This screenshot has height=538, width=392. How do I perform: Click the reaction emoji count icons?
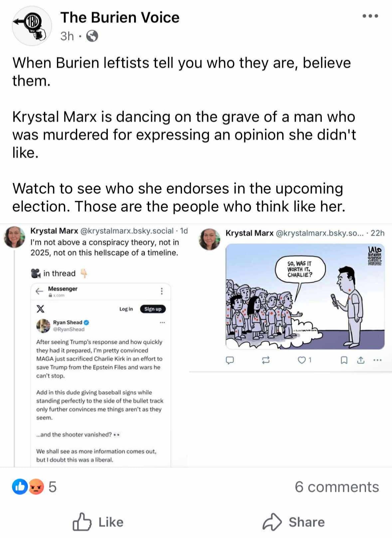[x=28, y=487]
